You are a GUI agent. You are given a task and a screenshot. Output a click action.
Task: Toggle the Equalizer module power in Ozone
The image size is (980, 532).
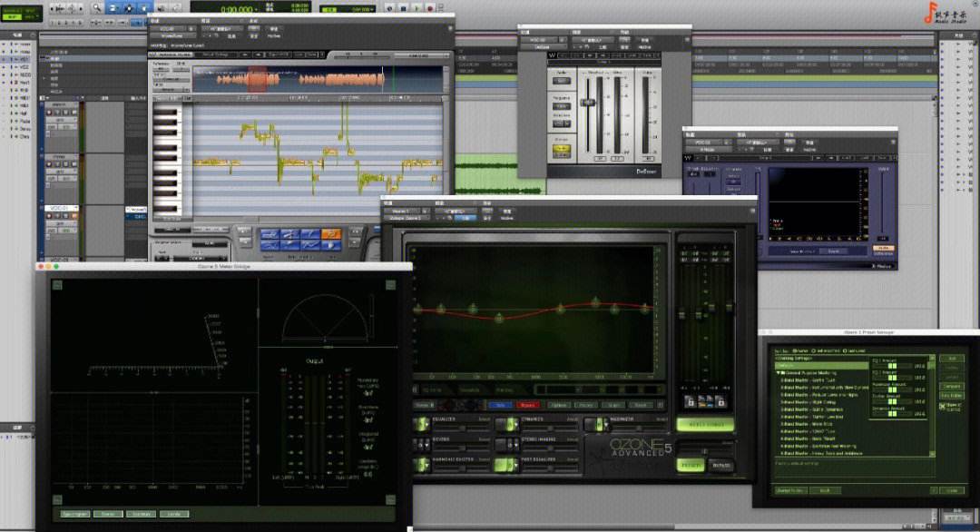(421, 425)
